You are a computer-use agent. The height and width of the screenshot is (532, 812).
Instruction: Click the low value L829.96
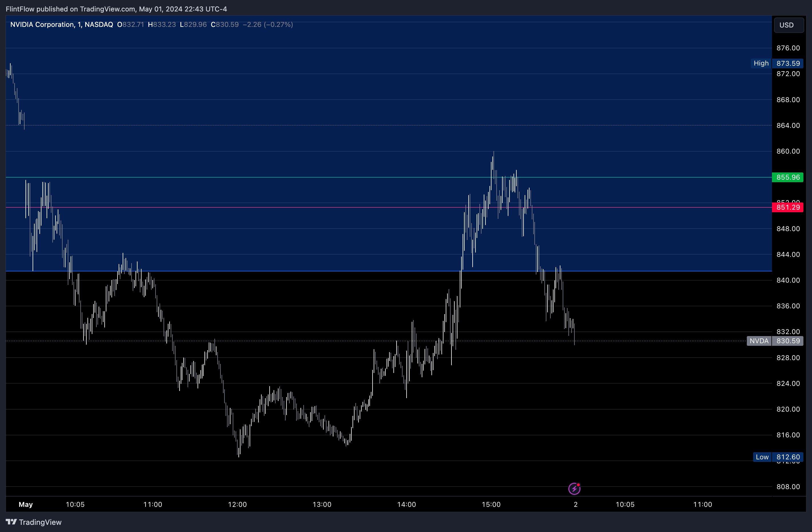[x=193, y=25]
